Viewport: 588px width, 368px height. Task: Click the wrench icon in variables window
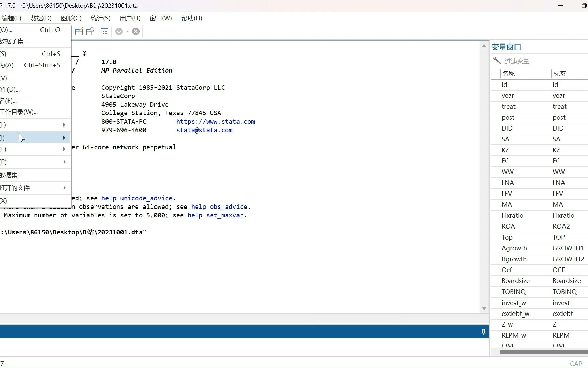tap(497, 60)
